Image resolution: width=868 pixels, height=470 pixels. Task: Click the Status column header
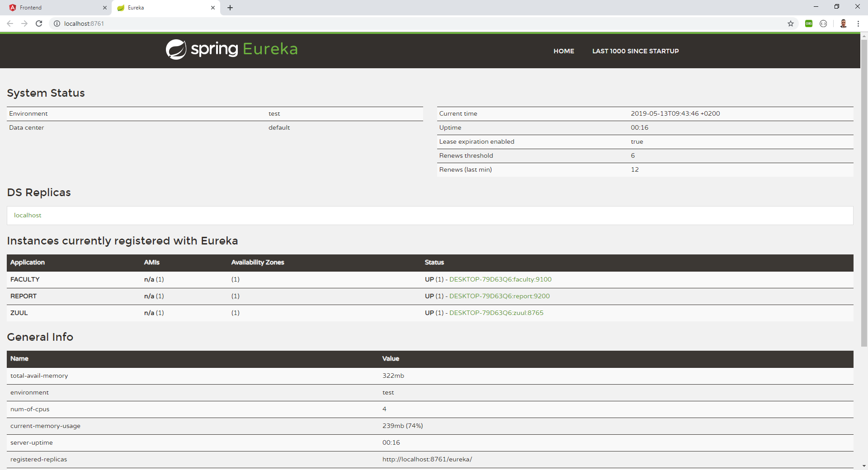pyautogui.click(x=434, y=262)
